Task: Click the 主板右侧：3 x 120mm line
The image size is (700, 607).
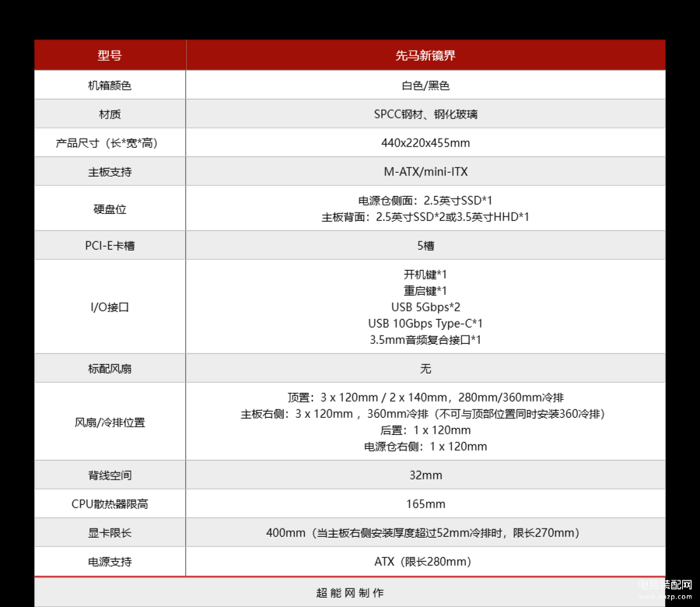Action: click(x=423, y=414)
